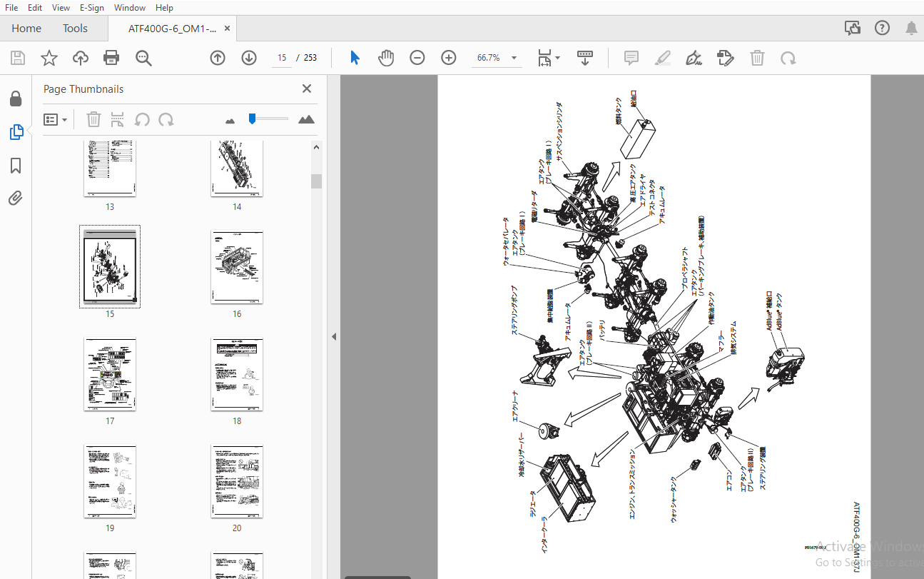924x579 pixels.
Task: Select the ATF400G-6_OM1 document tab
Action: (172, 29)
